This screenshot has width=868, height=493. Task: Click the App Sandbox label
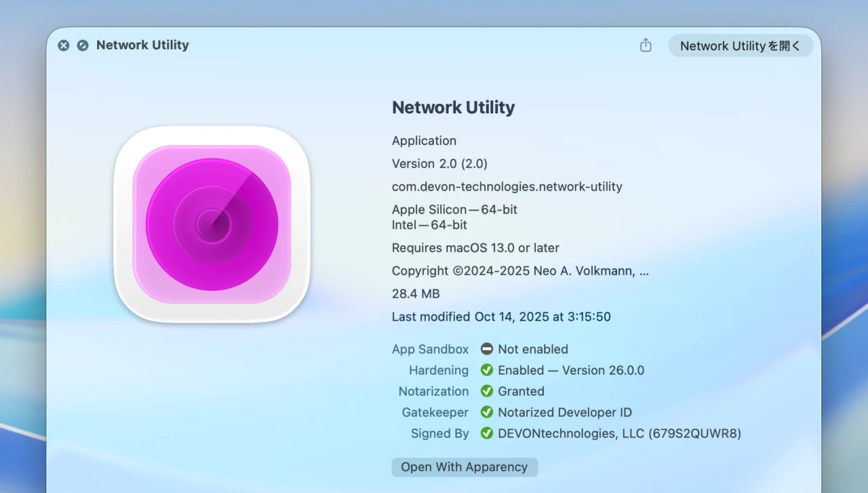(x=431, y=349)
